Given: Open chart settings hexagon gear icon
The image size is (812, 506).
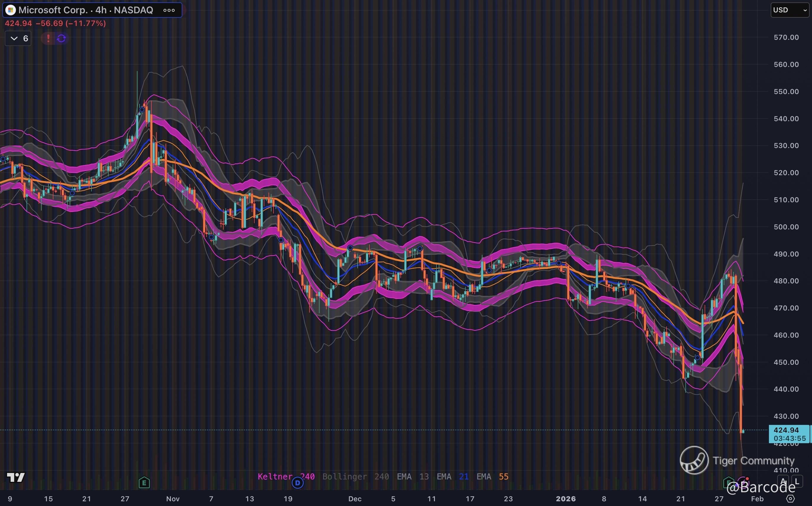Looking at the screenshot, I should 790,499.
